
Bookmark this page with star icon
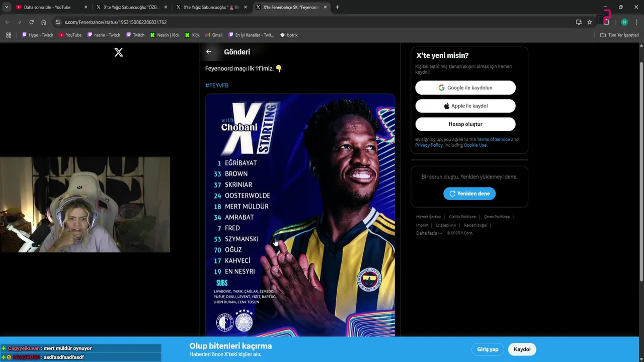(x=590, y=22)
